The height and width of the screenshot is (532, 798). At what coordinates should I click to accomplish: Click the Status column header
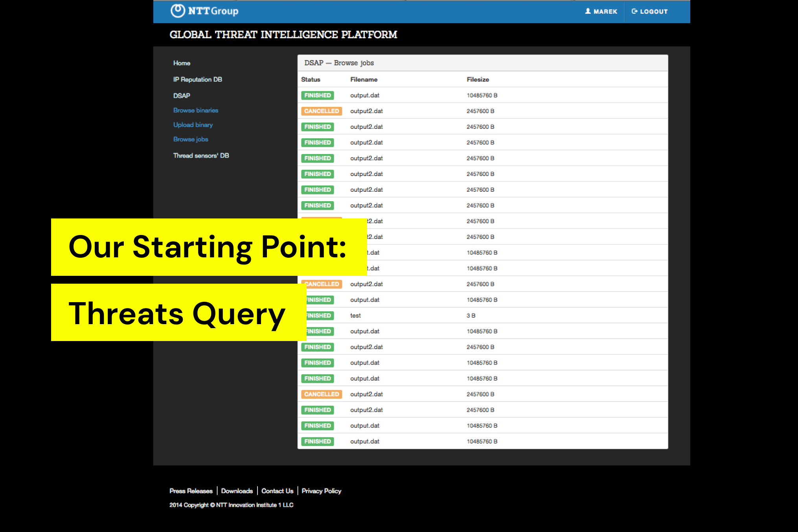pyautogui.click(x=311, y=79)
